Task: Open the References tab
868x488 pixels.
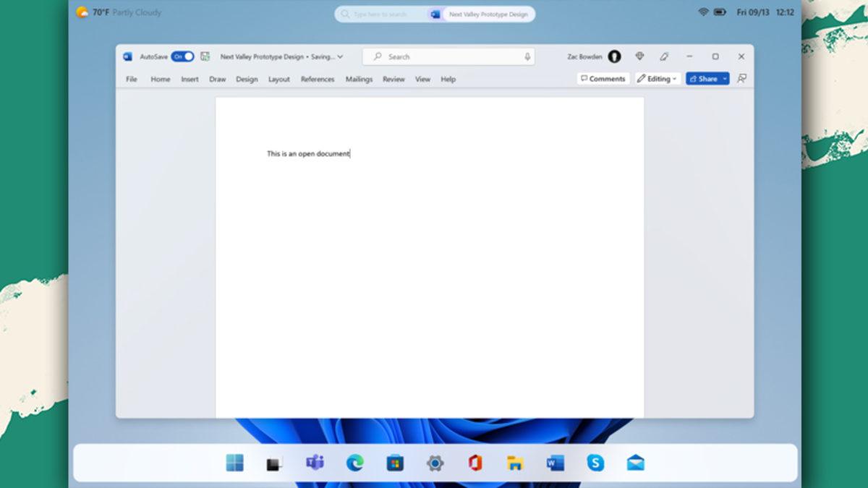Action: point(318,79)
